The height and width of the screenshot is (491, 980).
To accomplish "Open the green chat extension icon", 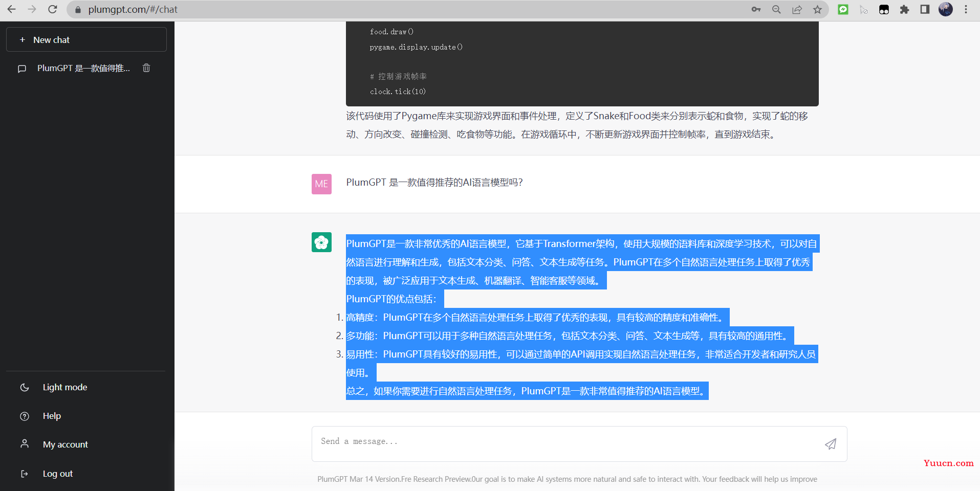I will click(843, 9).
